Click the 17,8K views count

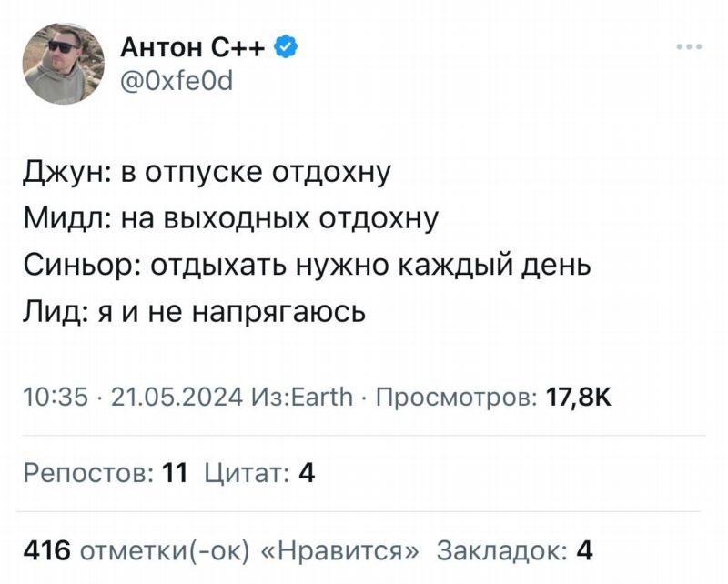click(x=579, y=397)
